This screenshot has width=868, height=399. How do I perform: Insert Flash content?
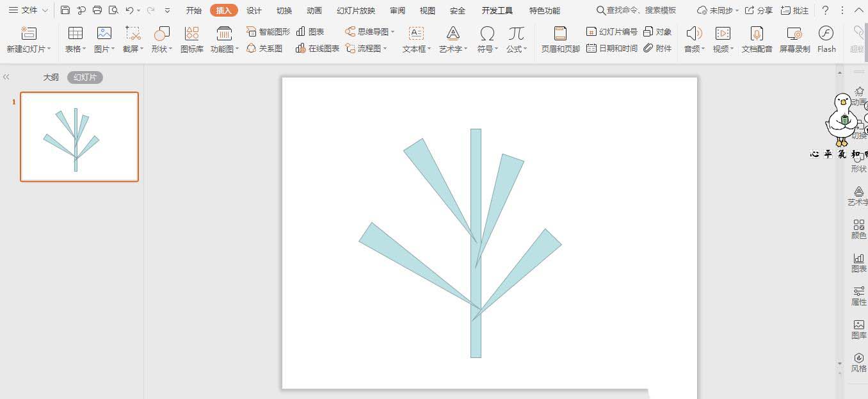826,40
